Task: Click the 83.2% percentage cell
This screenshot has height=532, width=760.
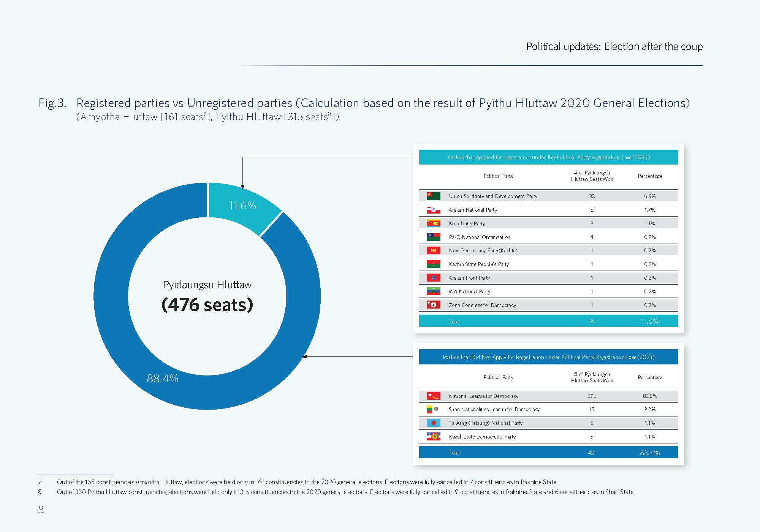Action: point(650,396)
